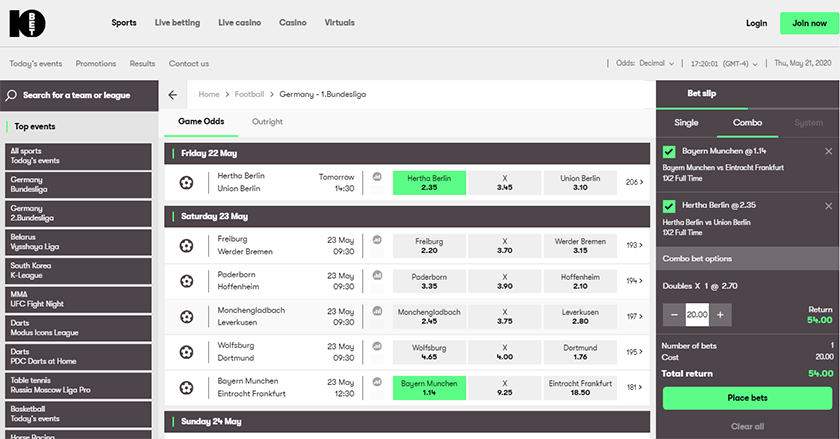Deselect highlighted Bayern Munchen 1.14 odds

pos(429,388)
